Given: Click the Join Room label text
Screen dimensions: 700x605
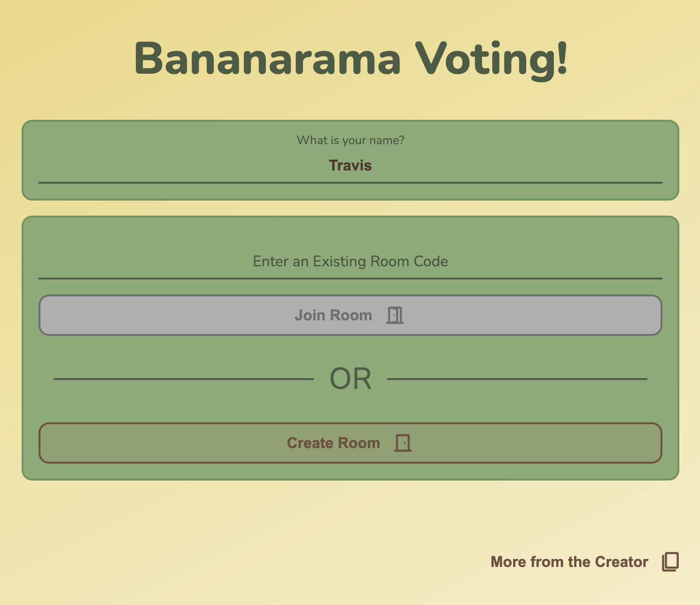Looking at the screenshot, I should coord(333,315).
